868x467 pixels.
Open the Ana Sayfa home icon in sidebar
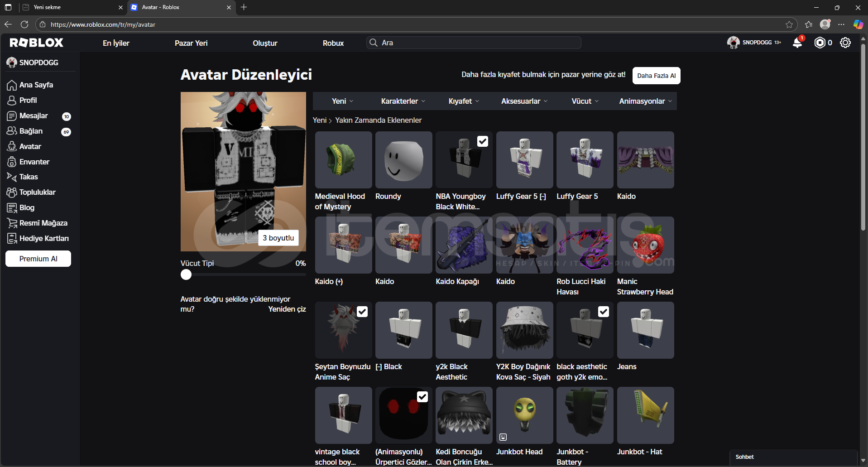click(x=12, y=85)
